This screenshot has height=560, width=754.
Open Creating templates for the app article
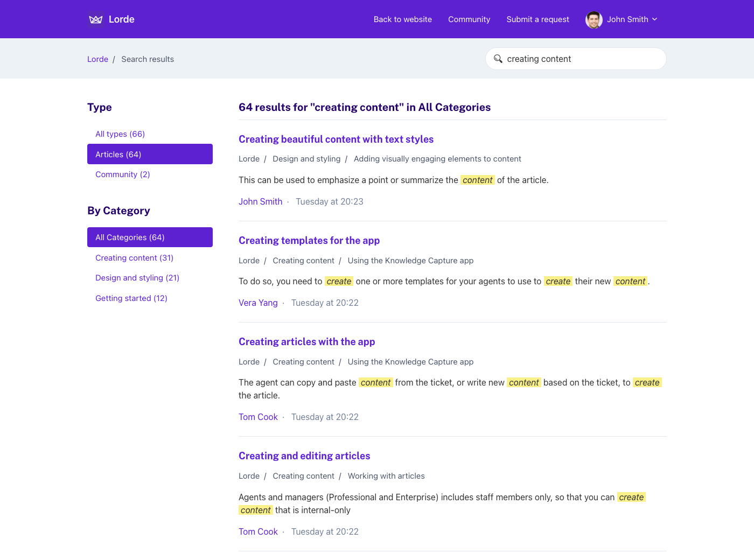pyautogui.click(x=309, y=241)
